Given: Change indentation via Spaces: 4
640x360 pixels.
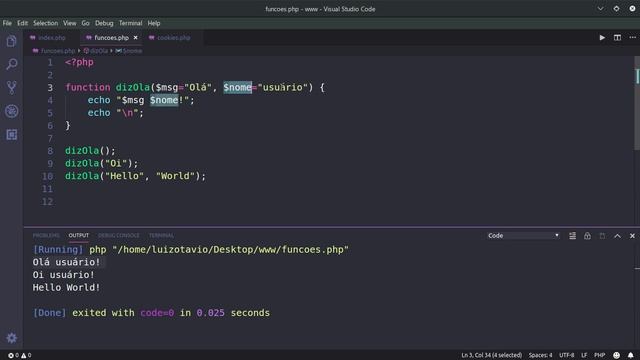Looking at the screenshot, I should click(540, 355).
